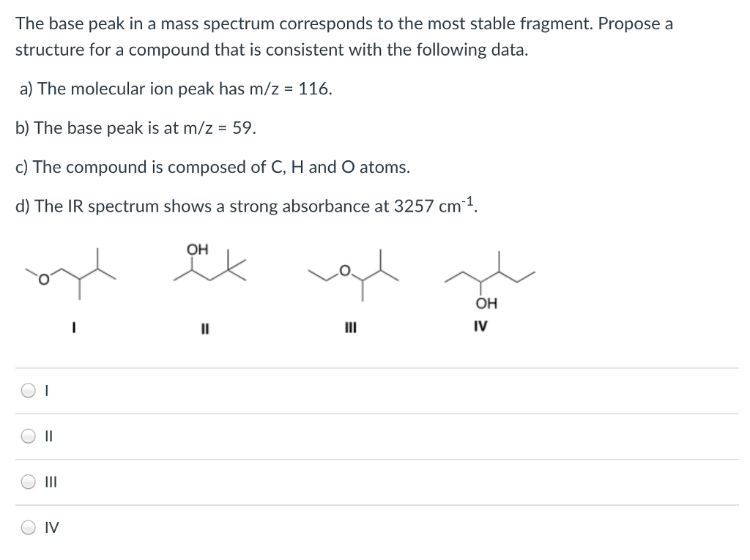This screenshot has width=750, height=560.
Task: Click the OH group on structure II
Action: (x=196, y=248)
